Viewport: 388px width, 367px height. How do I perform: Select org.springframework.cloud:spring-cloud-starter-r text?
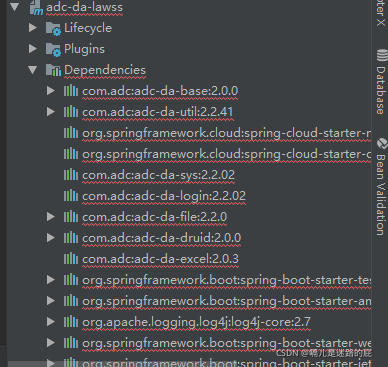pos(227,133)
